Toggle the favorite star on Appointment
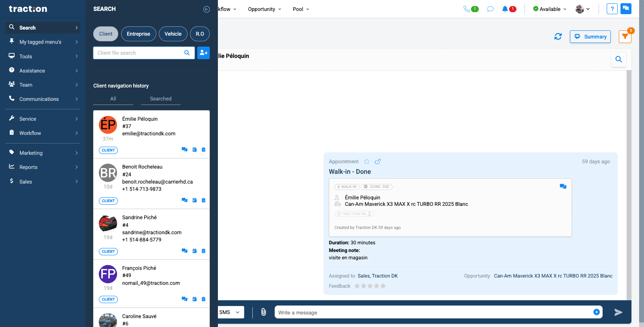The height and width of the screenshot is (327, 644). click(x=367, y=161)
